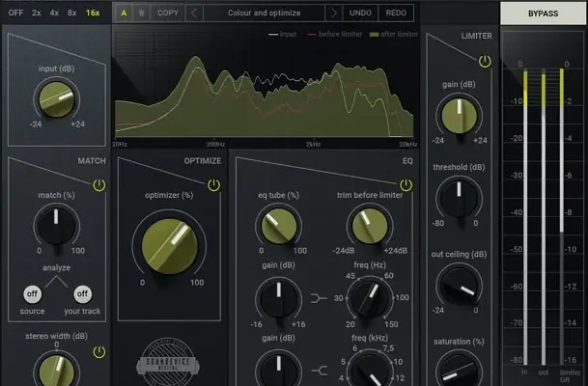Viewport: 588px width, 386px height.
Task: Go to previous preset with left arrow
Action: coord(194,14)
